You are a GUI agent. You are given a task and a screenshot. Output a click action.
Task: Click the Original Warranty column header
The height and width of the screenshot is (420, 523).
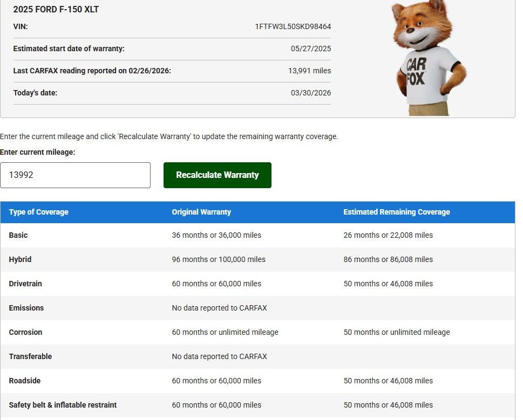pos(201,212)
